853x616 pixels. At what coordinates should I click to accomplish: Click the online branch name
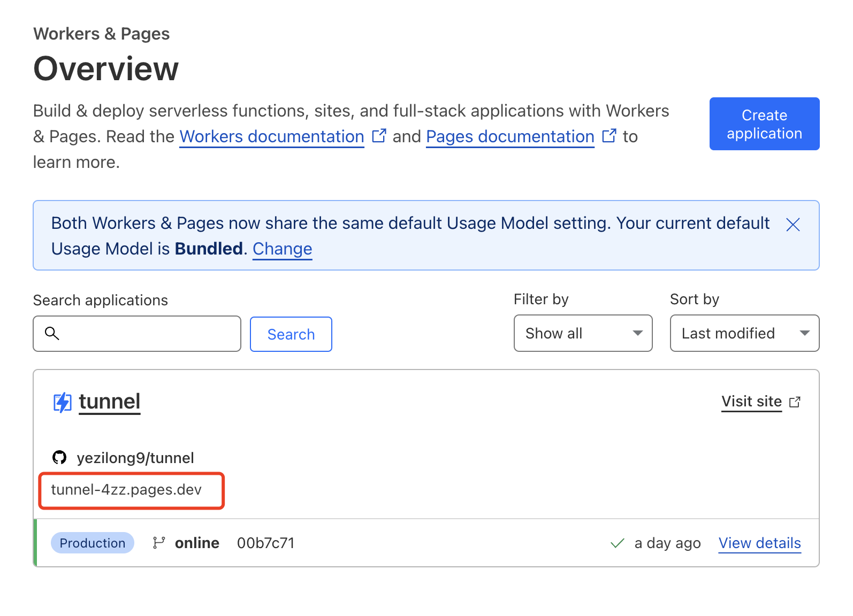click(197, 543)
